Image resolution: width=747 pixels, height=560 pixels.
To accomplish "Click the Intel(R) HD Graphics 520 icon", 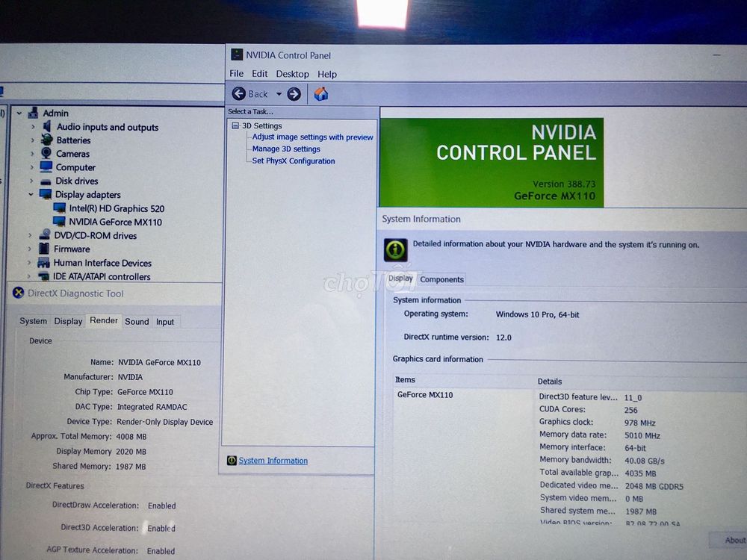I will 60,208.
